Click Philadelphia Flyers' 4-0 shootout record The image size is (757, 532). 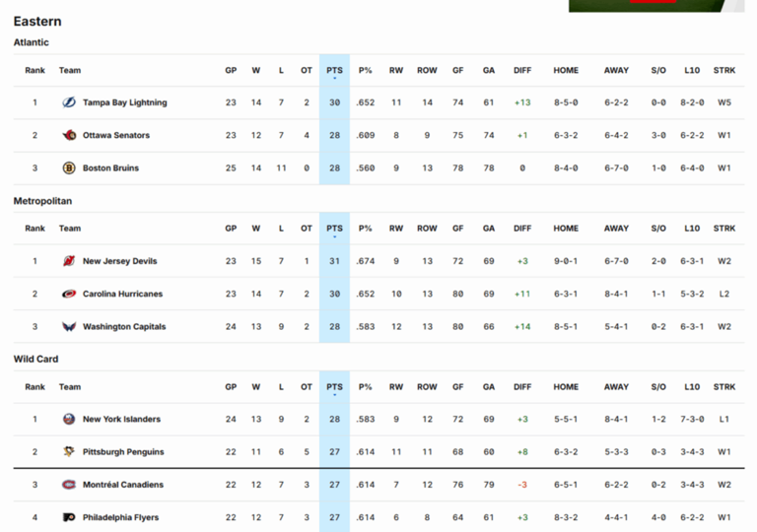(658, 517)
